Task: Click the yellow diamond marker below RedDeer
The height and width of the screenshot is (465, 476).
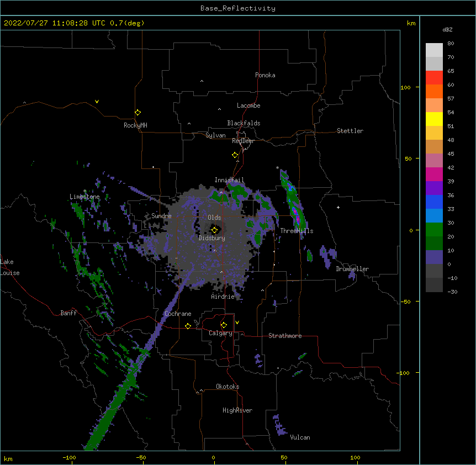Action: coord(235,155)
